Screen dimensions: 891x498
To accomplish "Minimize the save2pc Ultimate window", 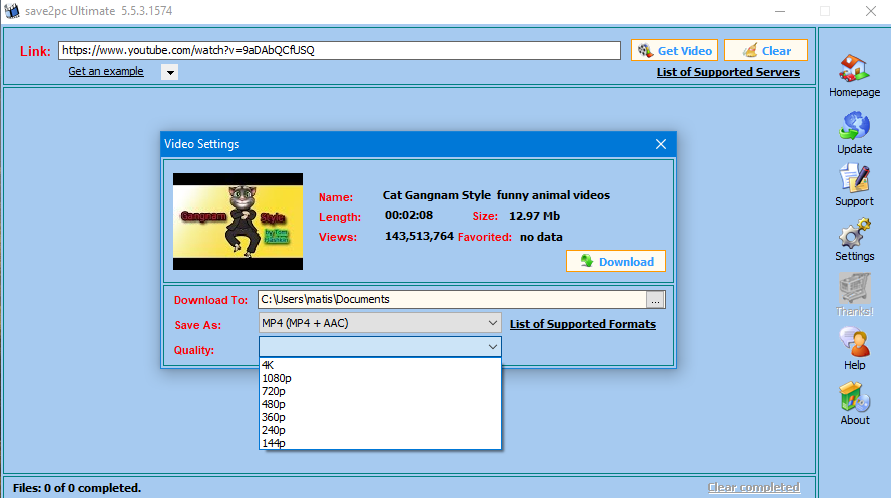I will tap(780, 11).
